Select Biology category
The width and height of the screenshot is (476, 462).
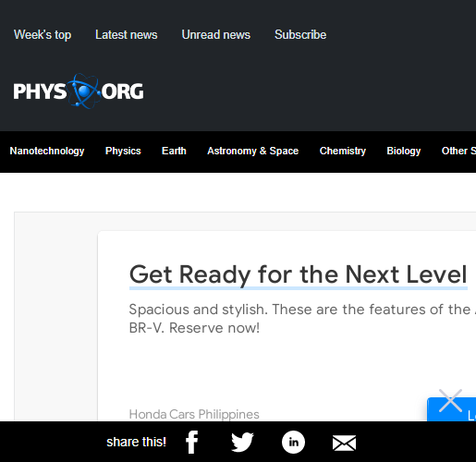(x=404, y=151)
